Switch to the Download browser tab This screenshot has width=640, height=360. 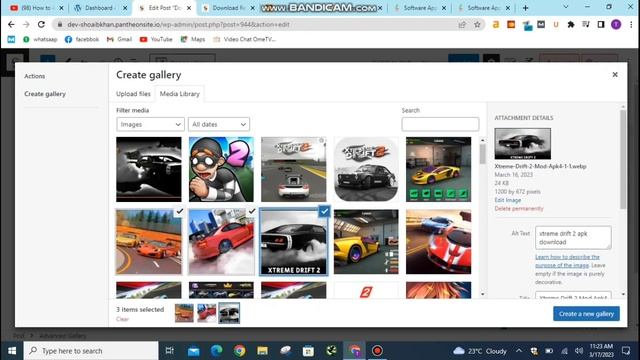(x=229, y=8)
